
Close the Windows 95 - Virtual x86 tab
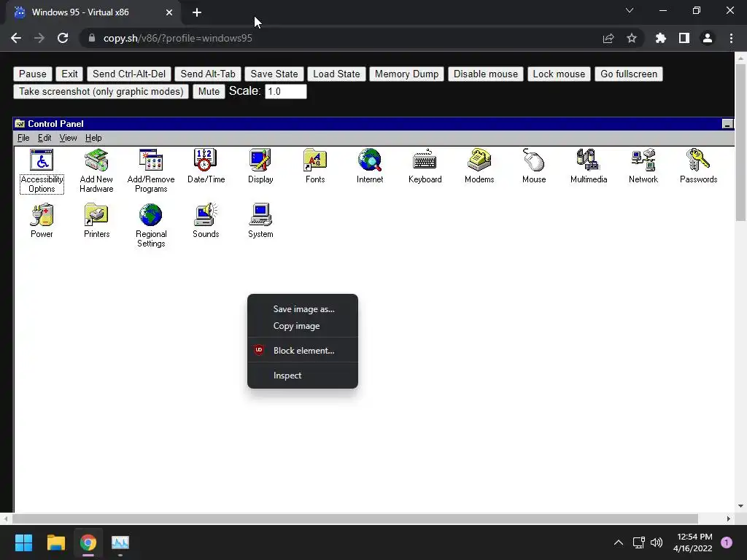(x=169, y=12)
